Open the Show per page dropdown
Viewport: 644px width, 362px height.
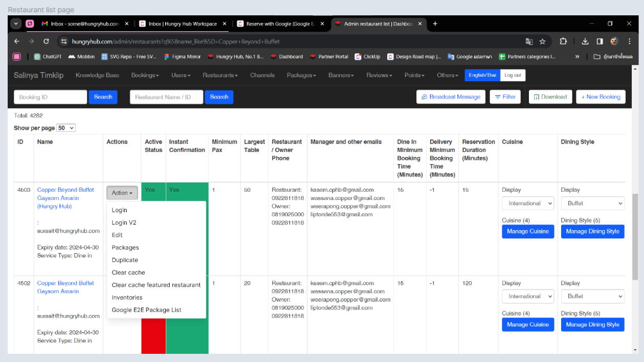[x=66, y=128]
